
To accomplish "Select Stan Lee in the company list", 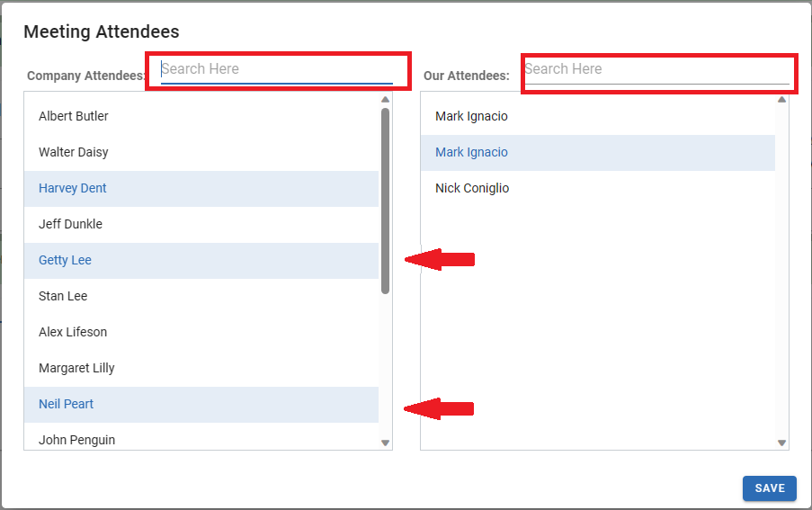I will coord(63,296).
